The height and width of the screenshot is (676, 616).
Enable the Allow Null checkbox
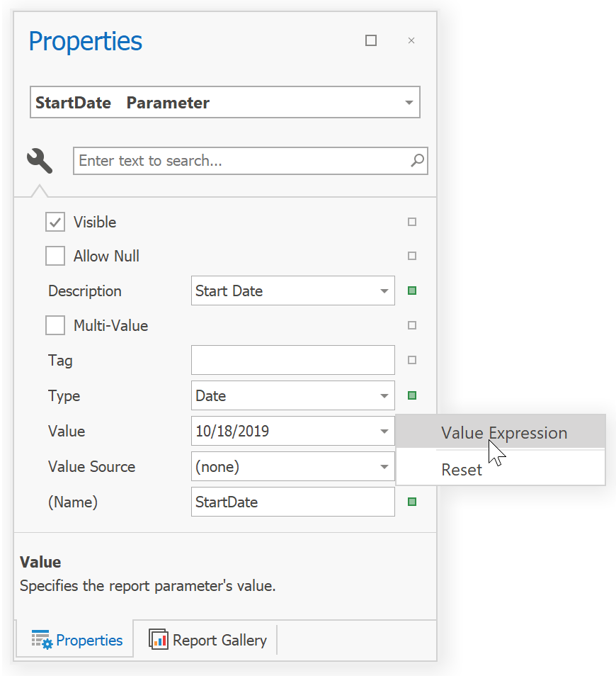tap(55, 256)
